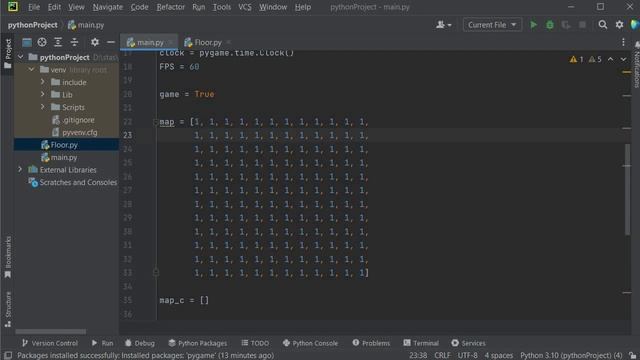Viewport: 640px width, 360px height.
Task: Open the Edit menu
Action: pos(54,7)
